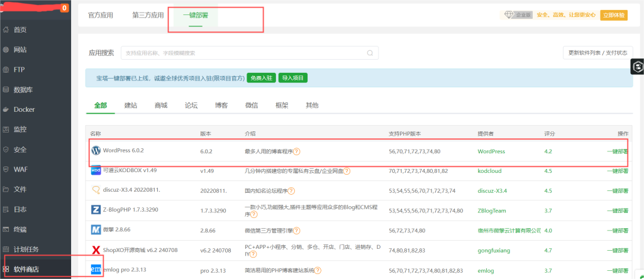Open 软件商店 in the sidebar
Viewport: 644px width, 279px height.
(26, 270)
